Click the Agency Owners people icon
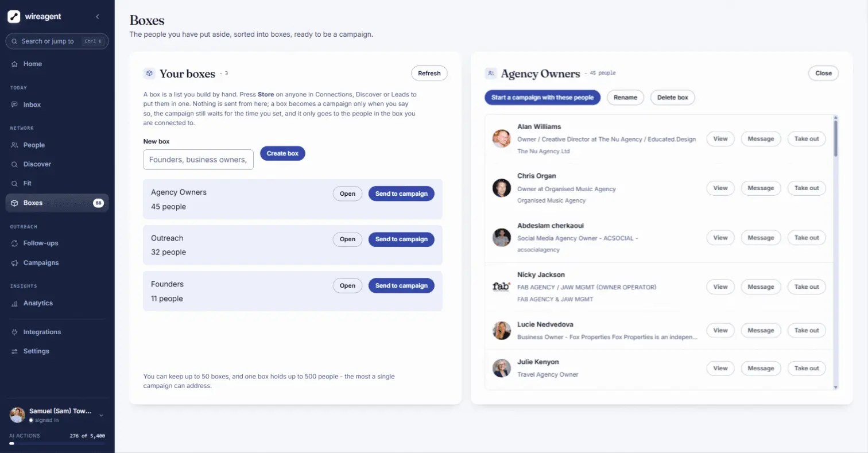Viewport: 868px width, 453px height. coord(491,73)
